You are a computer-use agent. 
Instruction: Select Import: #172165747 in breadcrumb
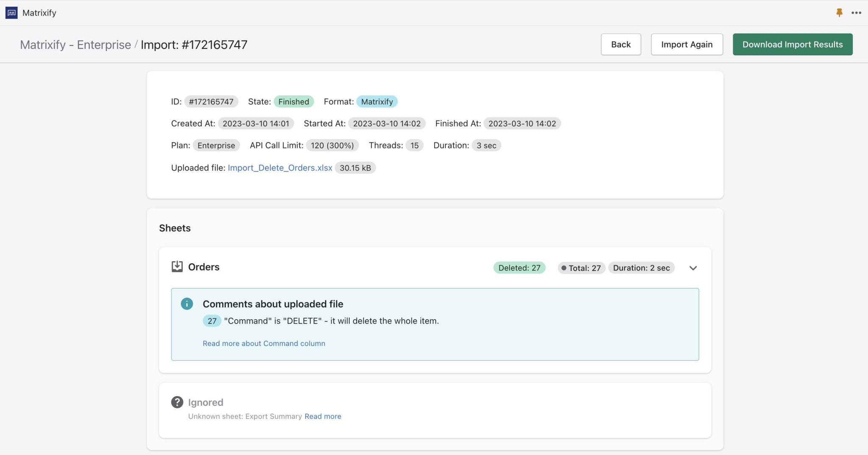(x=194, y=45)
